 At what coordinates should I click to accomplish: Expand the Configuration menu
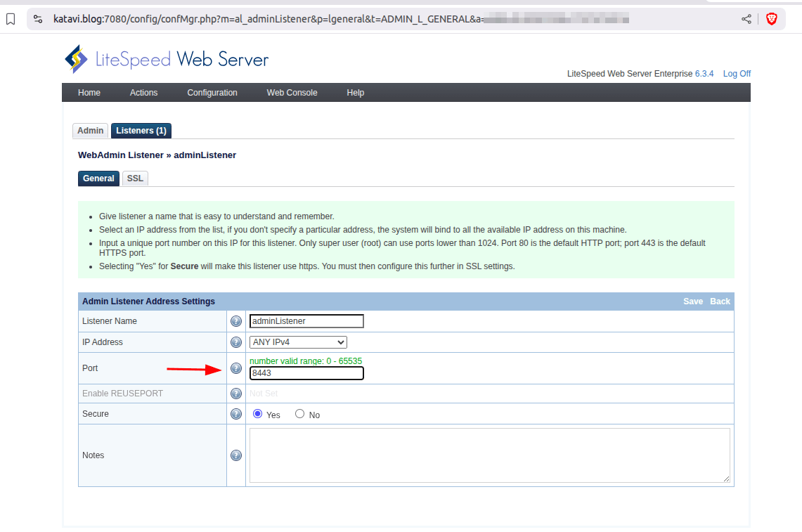pyautogui.click(x=212, y=92)
